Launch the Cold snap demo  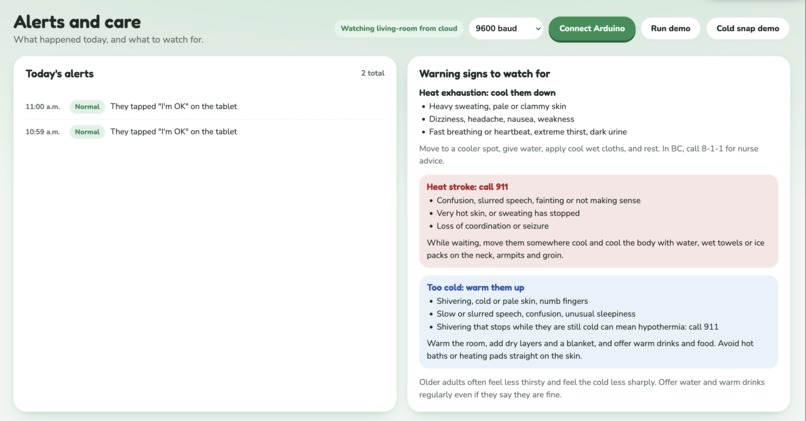point(747,29)
